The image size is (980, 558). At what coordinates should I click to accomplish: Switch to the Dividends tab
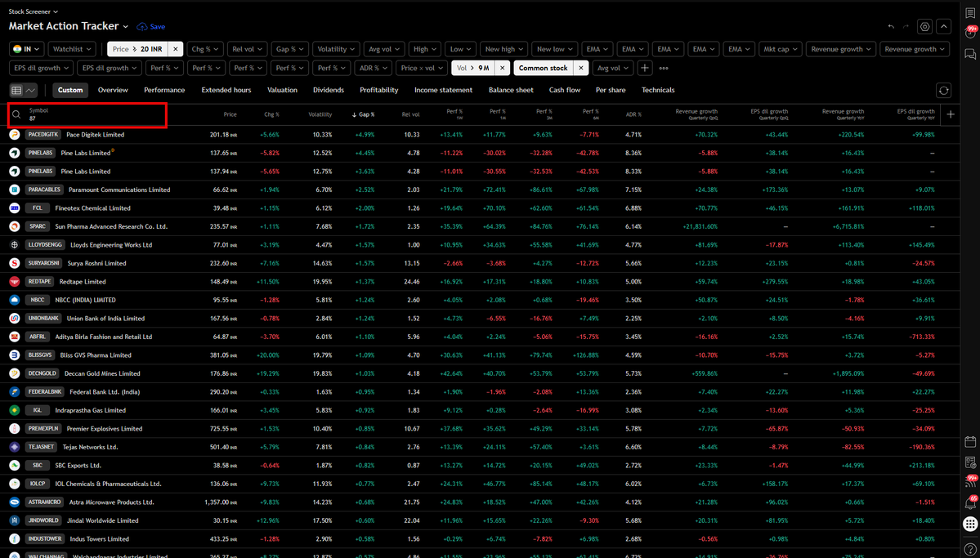point(329,90)
